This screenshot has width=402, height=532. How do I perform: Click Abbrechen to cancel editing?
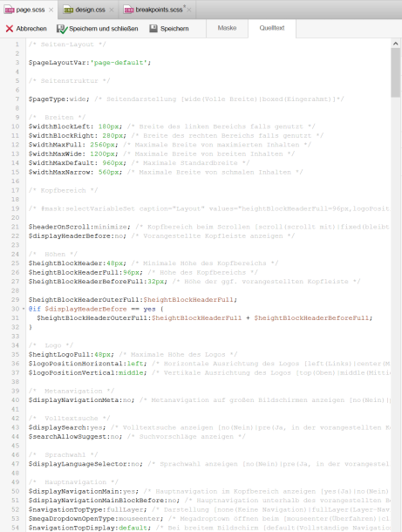(x=26, y=29)
